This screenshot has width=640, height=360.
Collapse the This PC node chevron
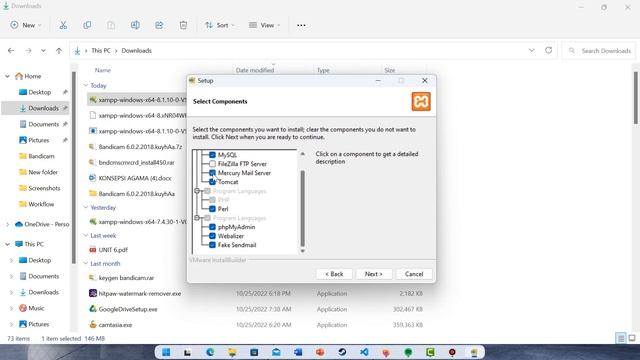(x=7, y=244)
